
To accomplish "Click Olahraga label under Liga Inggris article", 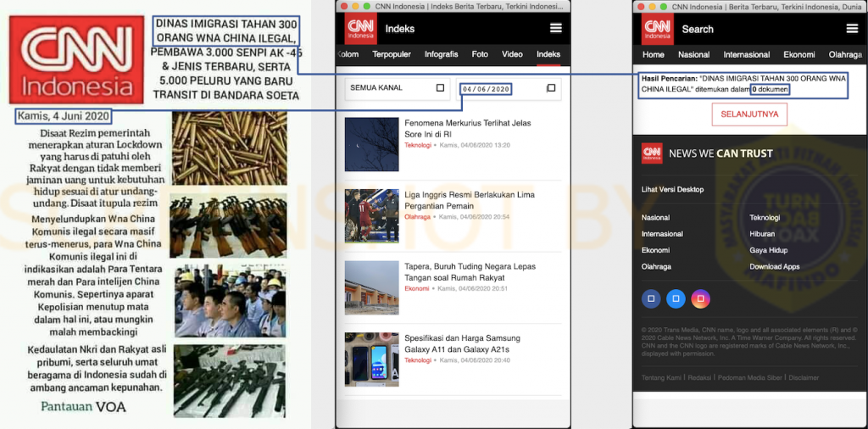I will (417, 217).
